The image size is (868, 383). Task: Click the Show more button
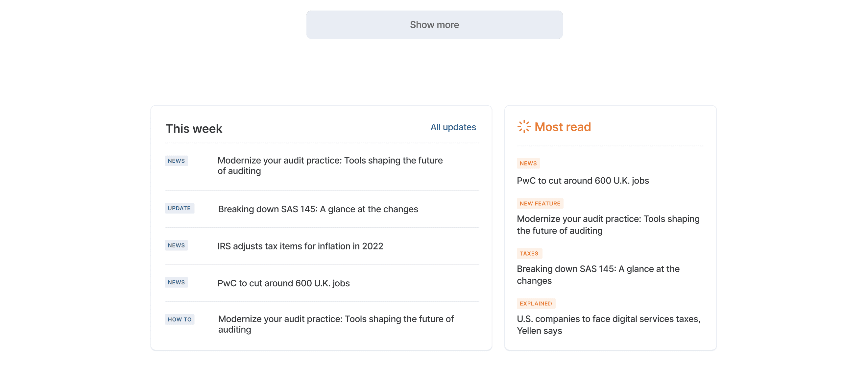[434, 25]
